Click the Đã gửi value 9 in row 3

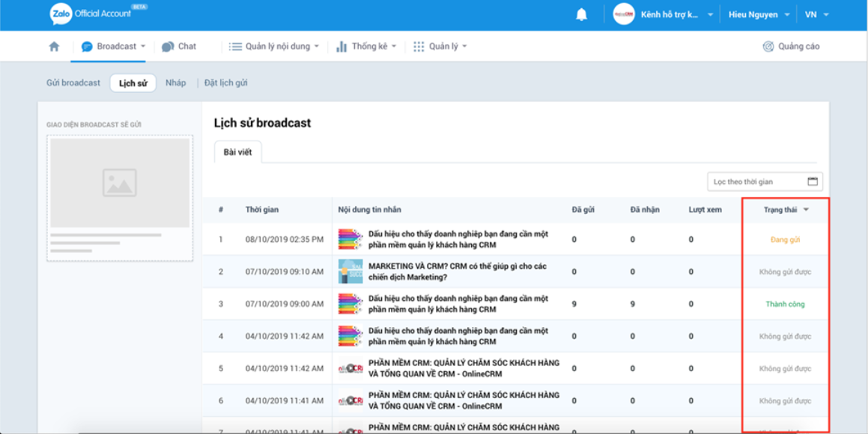(574, 304)
